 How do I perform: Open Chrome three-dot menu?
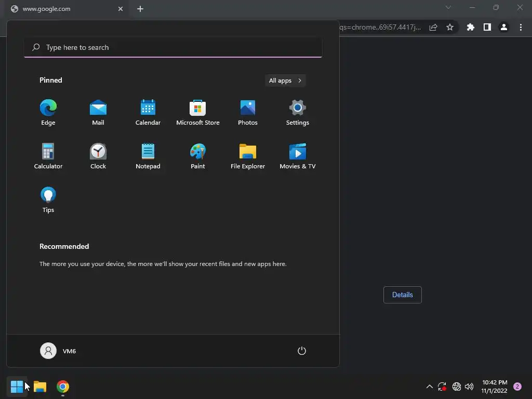tap(521, 27)
